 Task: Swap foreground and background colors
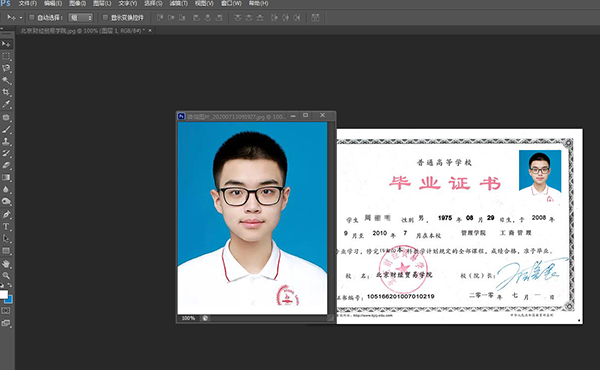click(10, 285)
